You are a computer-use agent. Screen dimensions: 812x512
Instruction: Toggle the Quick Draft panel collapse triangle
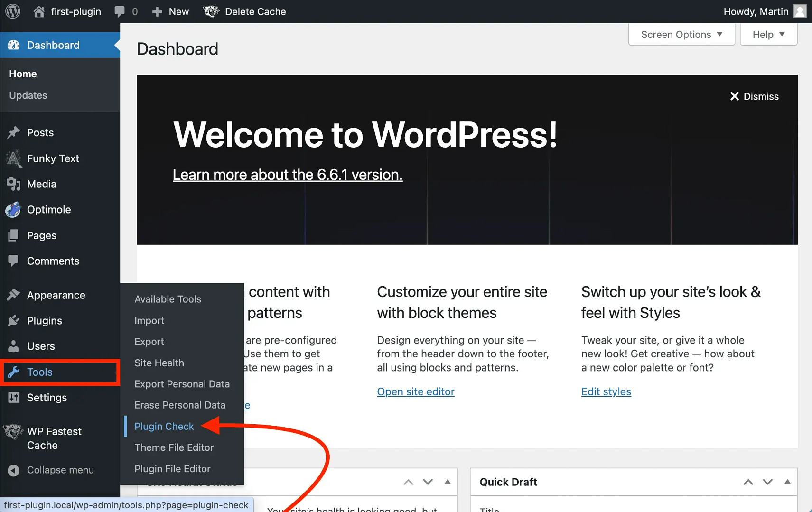click(787, 482)
